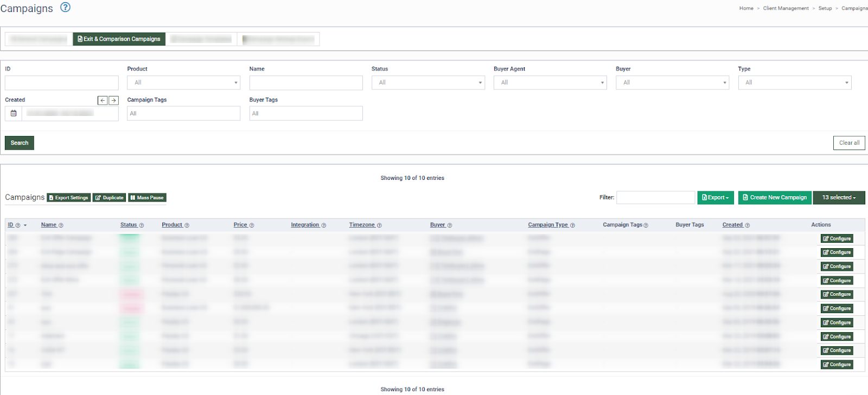Click the next date range arrow
868x395 pixels.
[113, 100]
